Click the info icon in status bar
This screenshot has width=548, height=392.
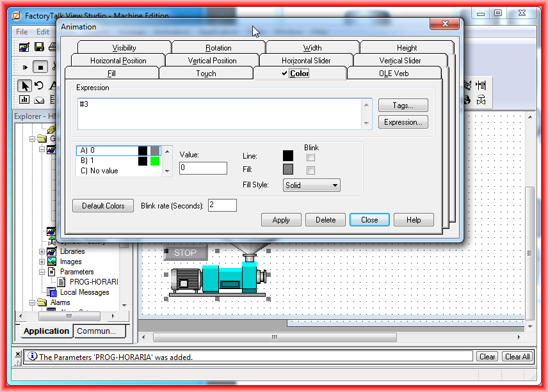32,357
